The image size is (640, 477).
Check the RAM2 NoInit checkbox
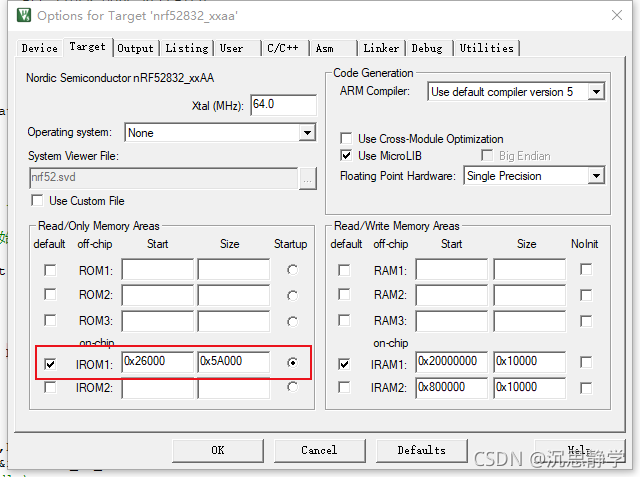[586, 295]
